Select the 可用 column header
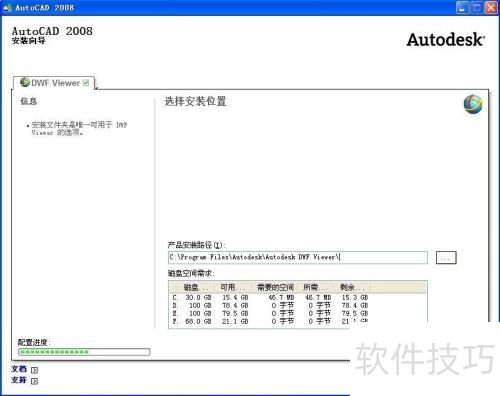The width and height of the screenshot is (500, 396). click(232, 287)
